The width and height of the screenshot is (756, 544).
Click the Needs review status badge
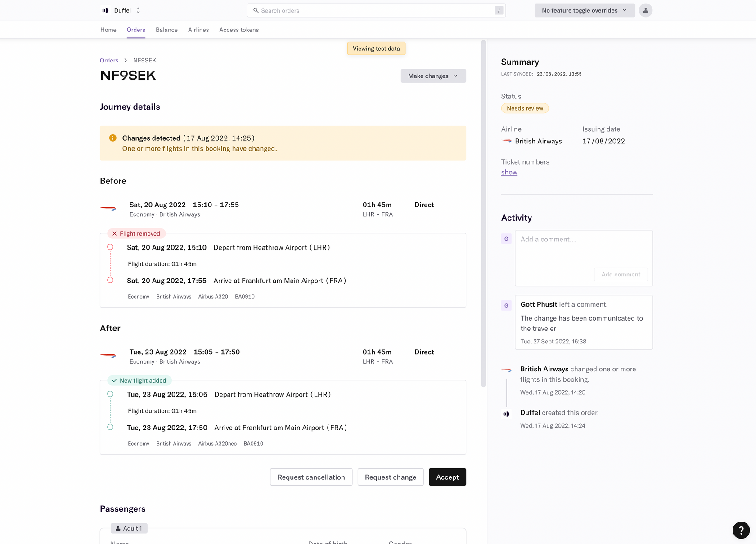point(525,108)
